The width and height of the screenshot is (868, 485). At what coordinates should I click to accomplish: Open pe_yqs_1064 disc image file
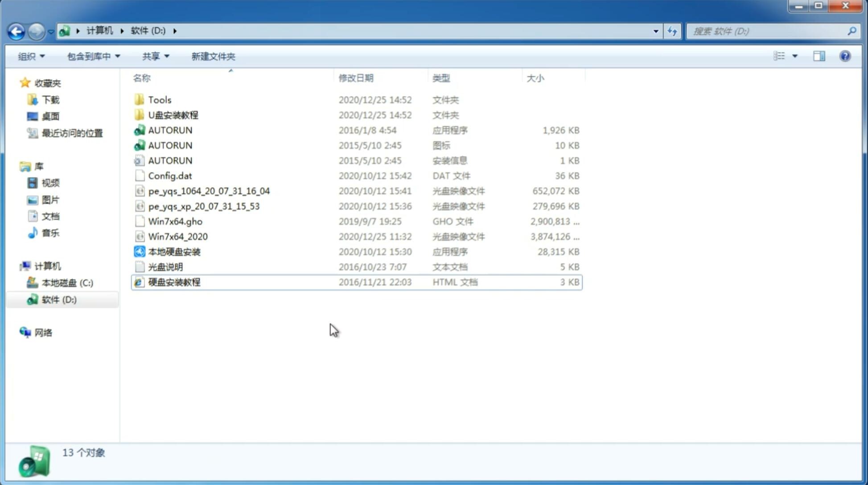pos(209,191)
